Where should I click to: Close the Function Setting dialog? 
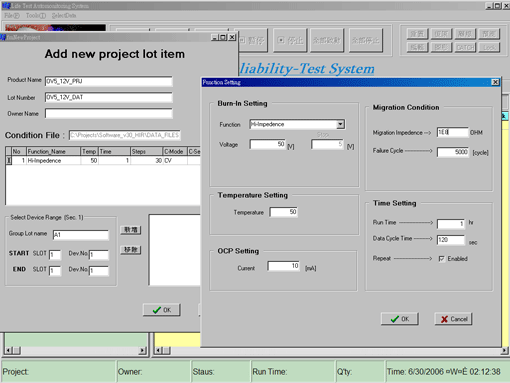495,82
